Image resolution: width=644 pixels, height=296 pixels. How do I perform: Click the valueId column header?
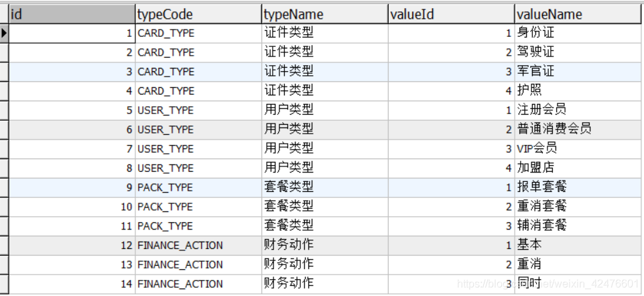tap(452, 14)
